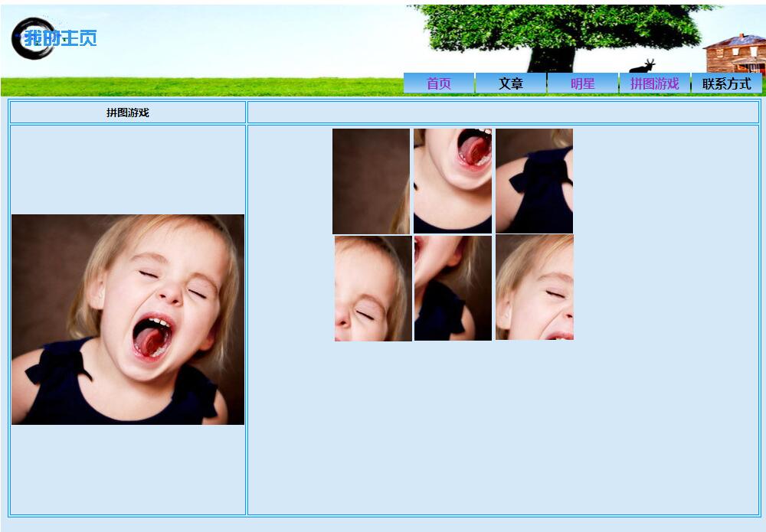Click the complete reference photo of girl

click(x=128, y=319)
